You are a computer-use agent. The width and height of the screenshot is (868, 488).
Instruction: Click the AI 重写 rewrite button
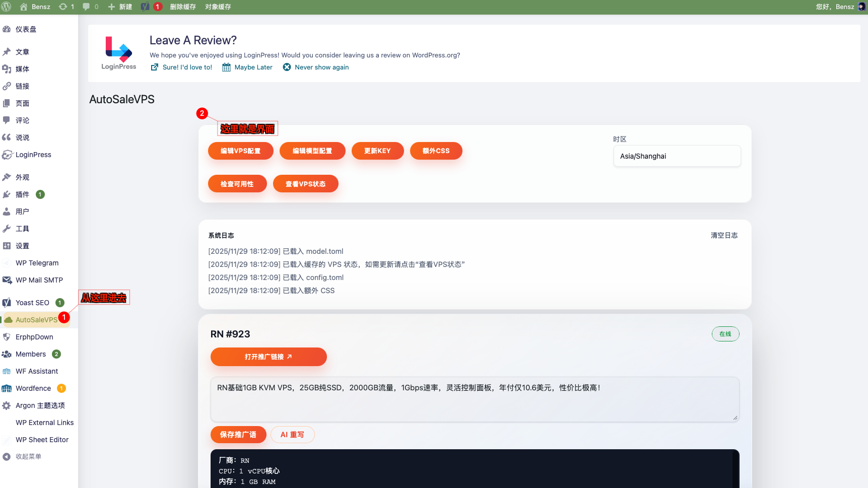[x=292, y=435]
